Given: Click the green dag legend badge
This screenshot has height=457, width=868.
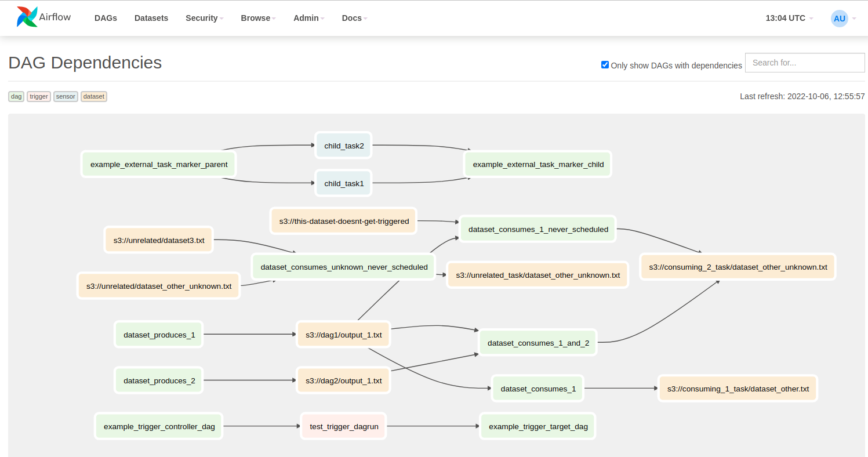Looking at the screenshot, I should pyautogui.click(x=16, y=96).
